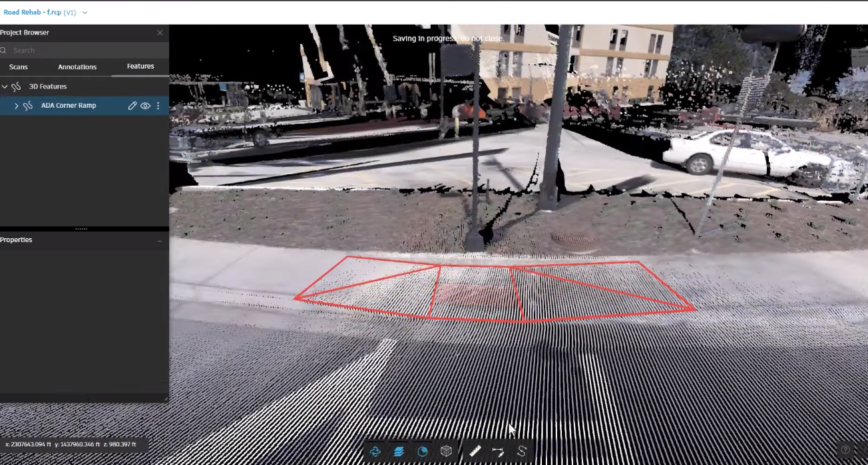Edit the ADA Corner Ramp feature

(x=132, y=106)
